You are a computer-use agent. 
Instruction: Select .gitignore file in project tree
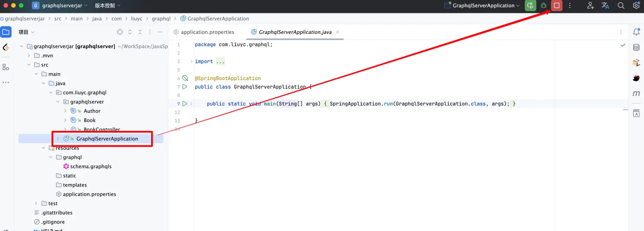[x=53, y=222]
